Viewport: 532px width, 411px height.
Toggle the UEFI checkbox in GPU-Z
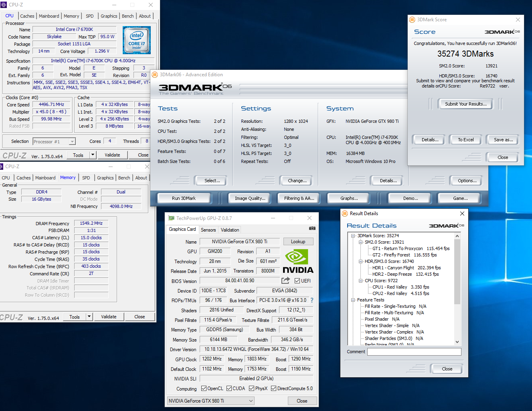(x=297, y=281)
